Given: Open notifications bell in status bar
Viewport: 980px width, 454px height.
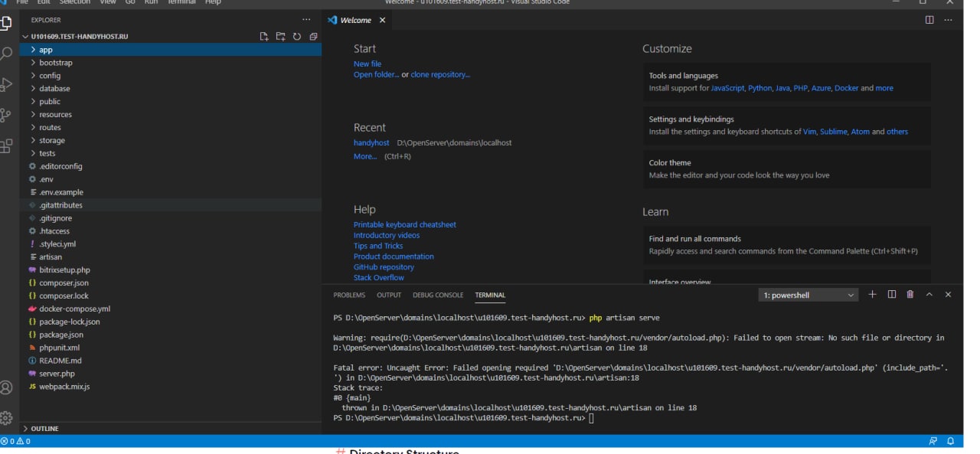Looking at the screenshot, I should click(951, 441).
